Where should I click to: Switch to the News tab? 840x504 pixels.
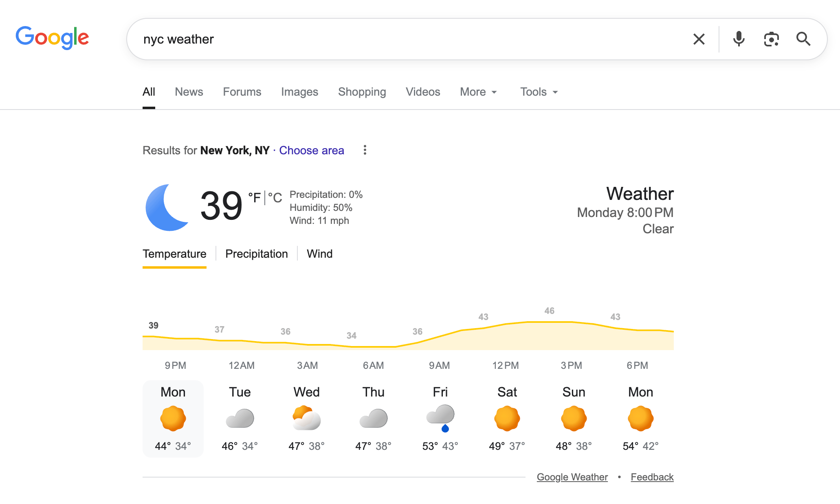click(189, 92)
